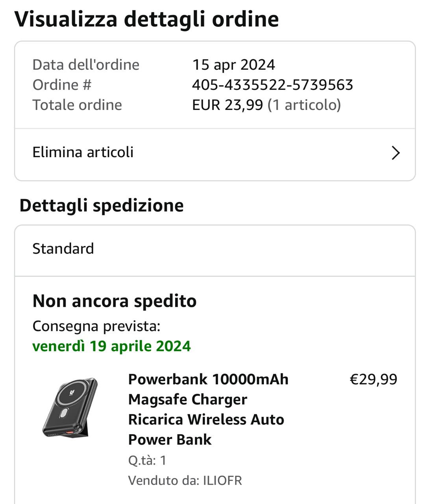Click the Totale ordine label
This screenshot has width=430, height=504.
click(77, 105)
